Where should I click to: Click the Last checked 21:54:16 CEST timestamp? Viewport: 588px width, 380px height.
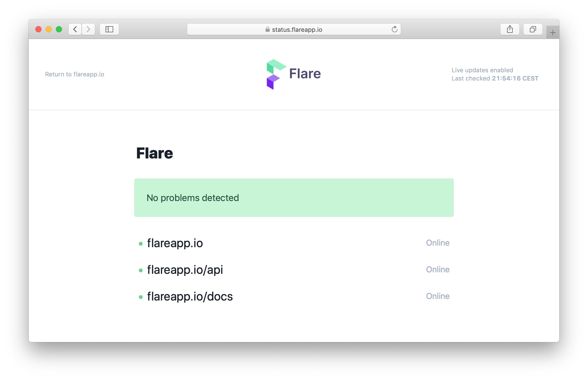pyautogui.click(x=495, y=78)
